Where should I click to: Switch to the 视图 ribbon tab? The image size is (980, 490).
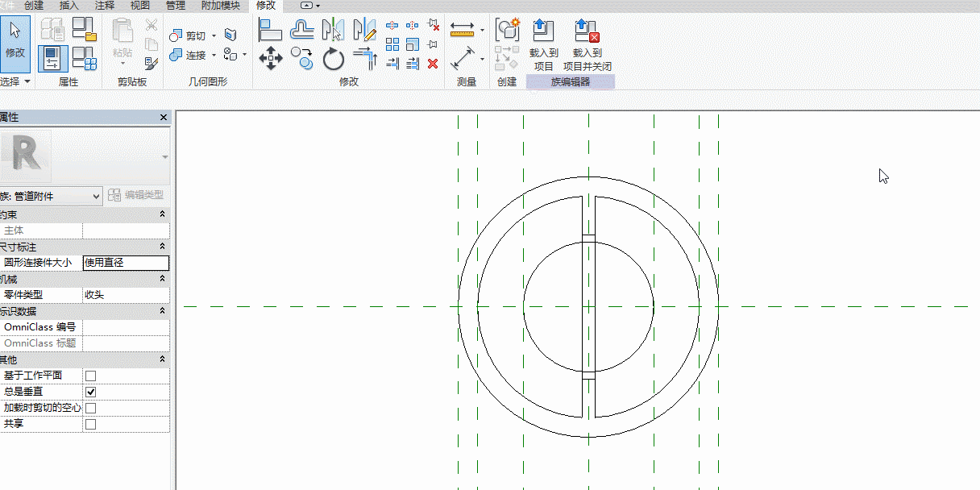(140, 6)
